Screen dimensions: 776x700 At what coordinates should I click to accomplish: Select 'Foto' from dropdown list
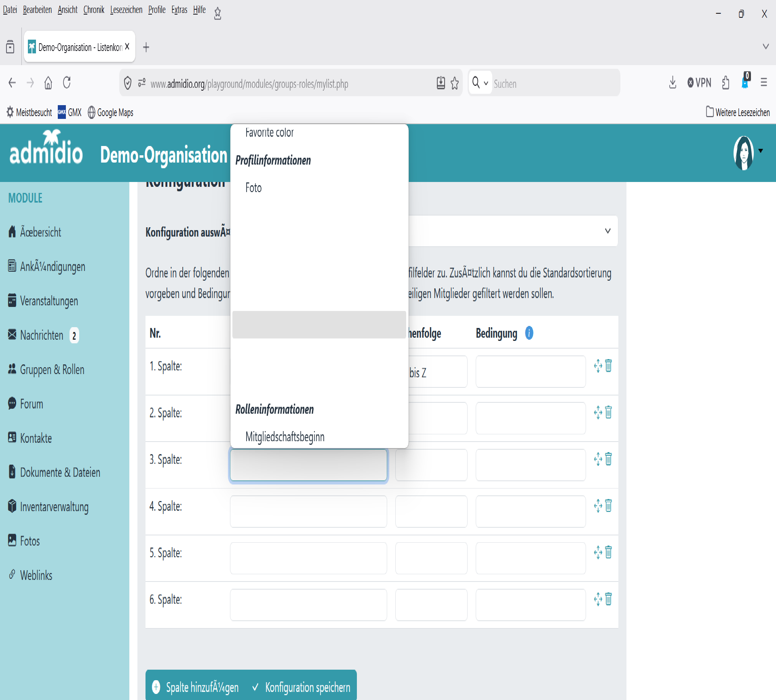(253, 188)
